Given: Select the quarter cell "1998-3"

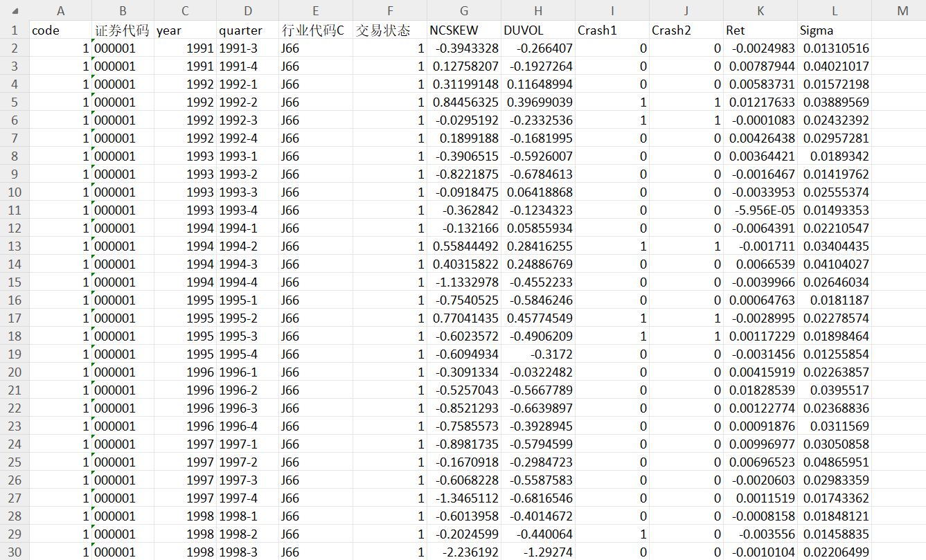Looking at the screenshot, I should click(247, 552).
